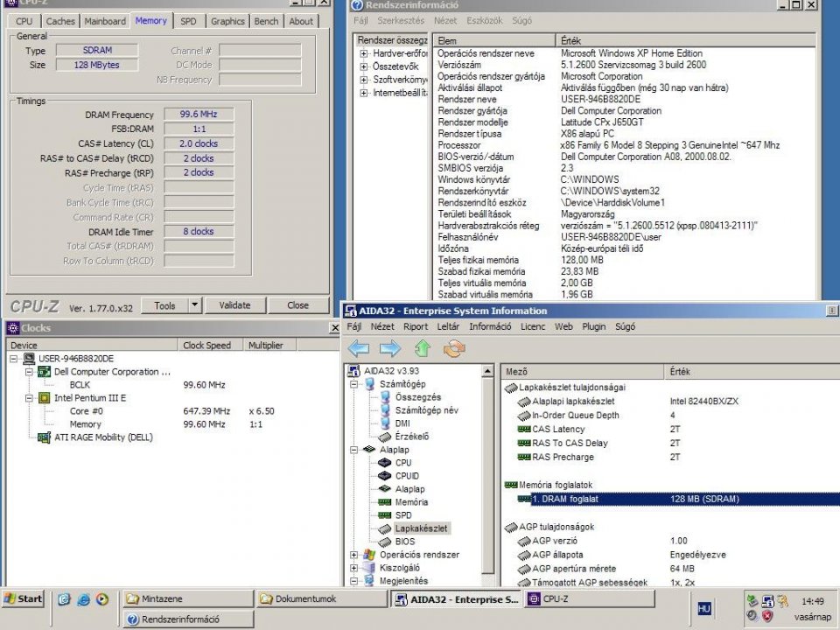Select Számítógép név in the AIDA32 tree
The image size is (840, 630).
tap(426, 410)
